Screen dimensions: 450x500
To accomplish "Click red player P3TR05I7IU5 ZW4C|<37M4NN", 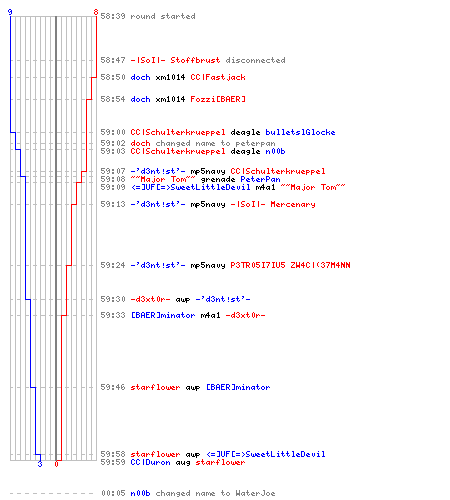I will point(290,265).
